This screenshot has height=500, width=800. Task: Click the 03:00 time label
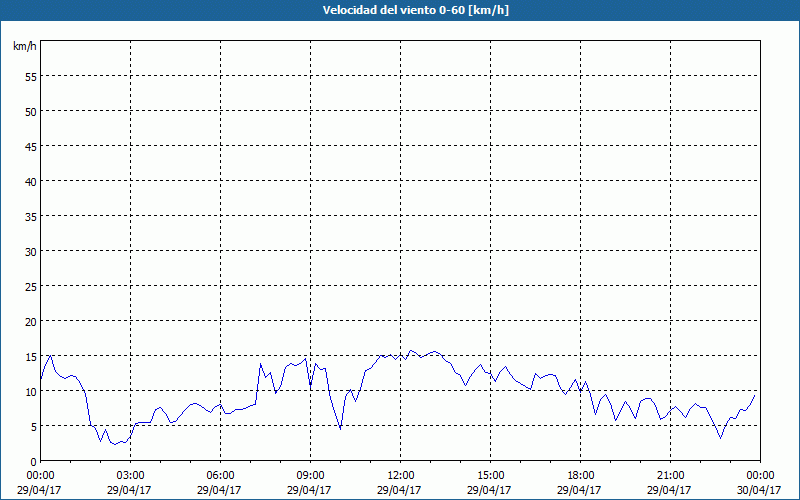131,476
